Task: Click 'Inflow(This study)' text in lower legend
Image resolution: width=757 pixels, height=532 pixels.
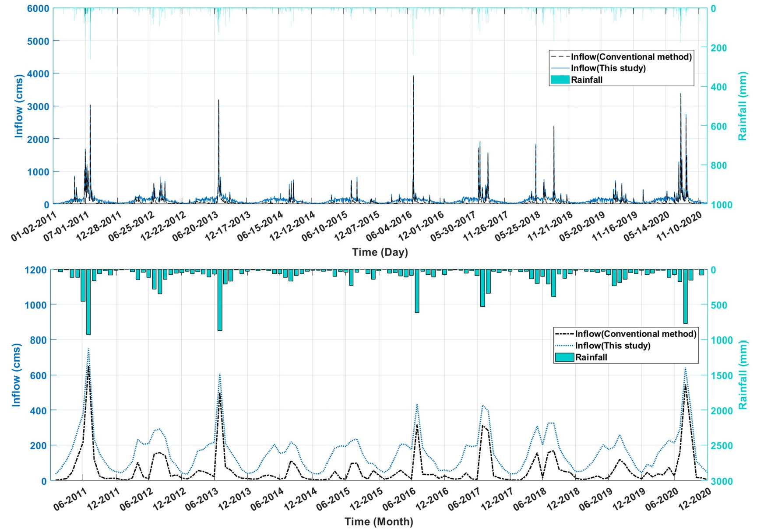Action: (613, 346)
